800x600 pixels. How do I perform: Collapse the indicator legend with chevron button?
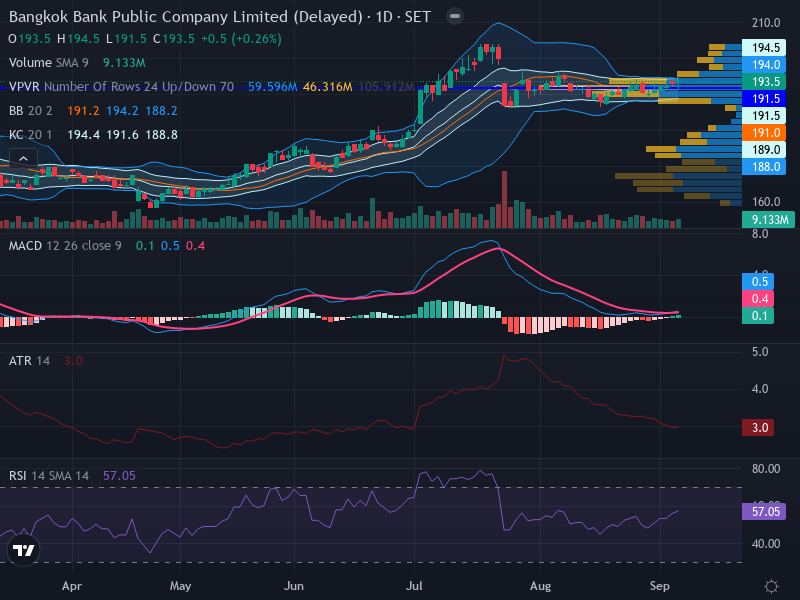(x=23, y=159)
